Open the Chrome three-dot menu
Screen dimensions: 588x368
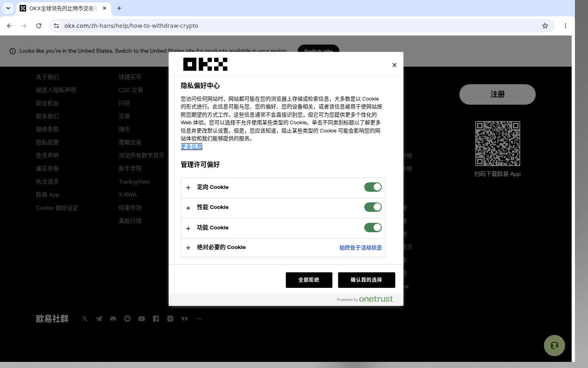coord(566,26)
